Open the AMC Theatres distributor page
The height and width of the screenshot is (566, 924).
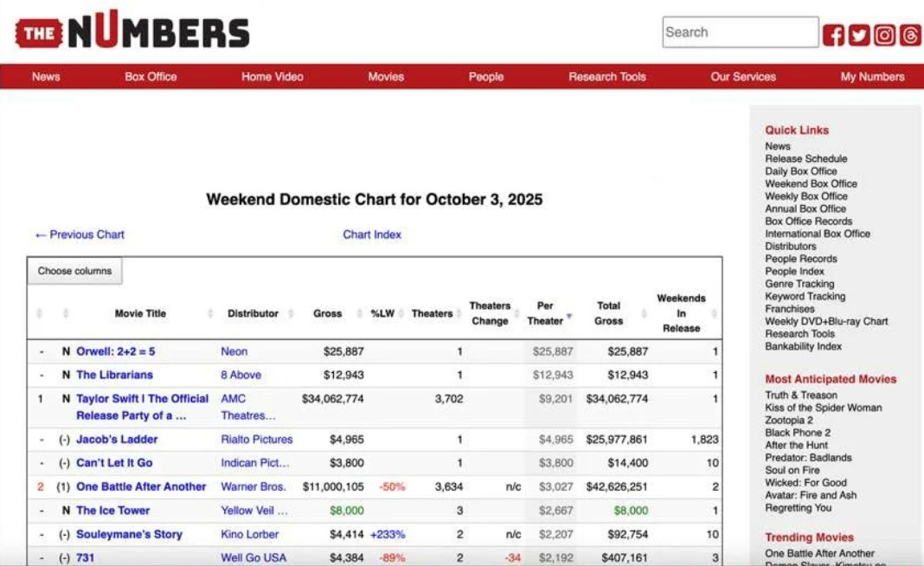point(248,407)
